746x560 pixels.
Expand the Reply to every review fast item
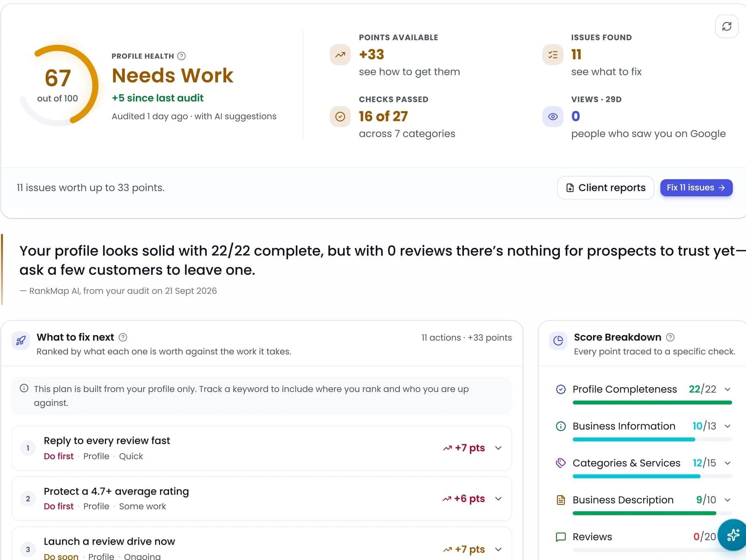pyautogui.click(x=499, y=448)
